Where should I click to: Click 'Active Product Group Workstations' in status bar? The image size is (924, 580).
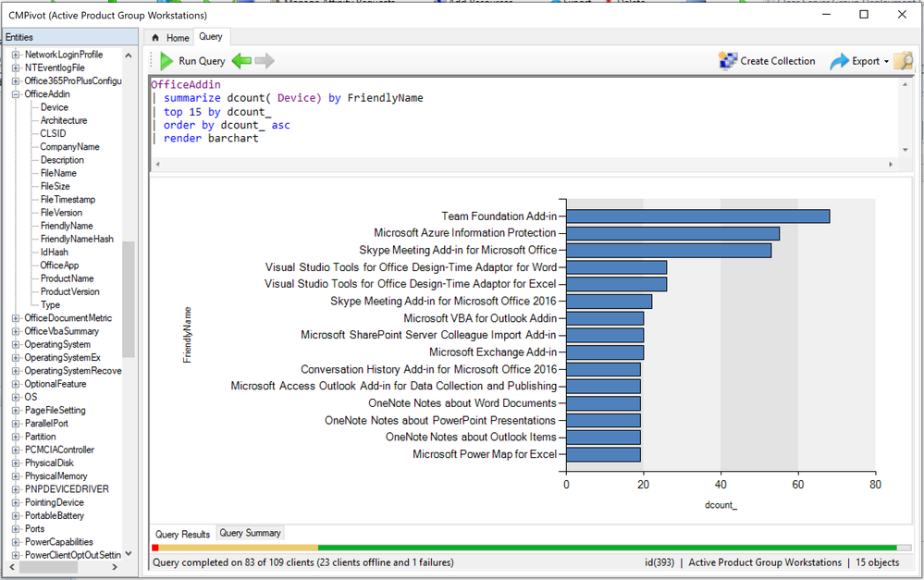tap(765, 562)
